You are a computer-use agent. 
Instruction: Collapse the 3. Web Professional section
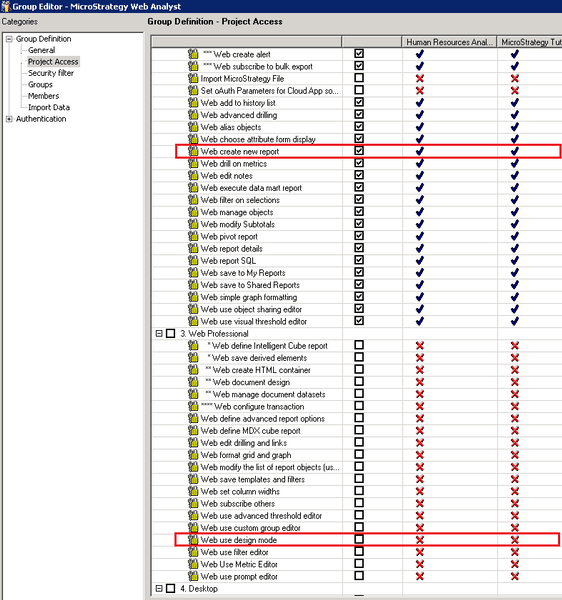159,333
